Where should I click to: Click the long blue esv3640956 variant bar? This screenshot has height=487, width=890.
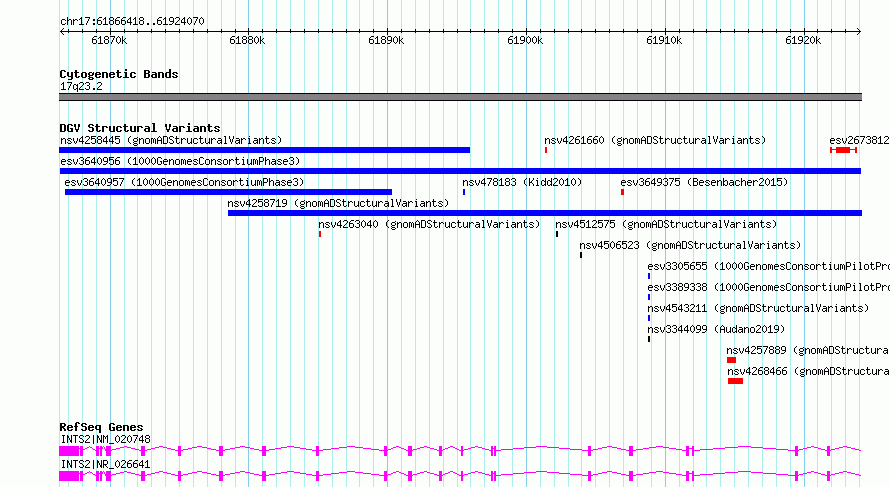click(x=460, y=171)
